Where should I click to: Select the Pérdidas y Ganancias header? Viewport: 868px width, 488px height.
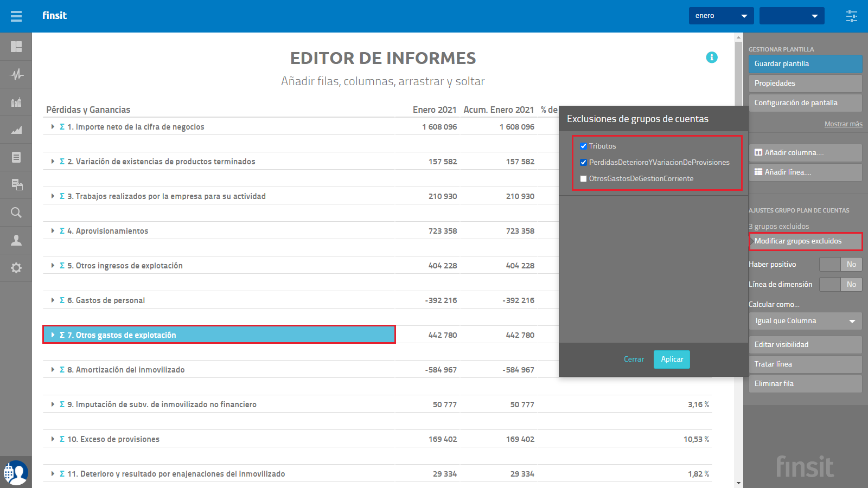click(x=88, y=110)
